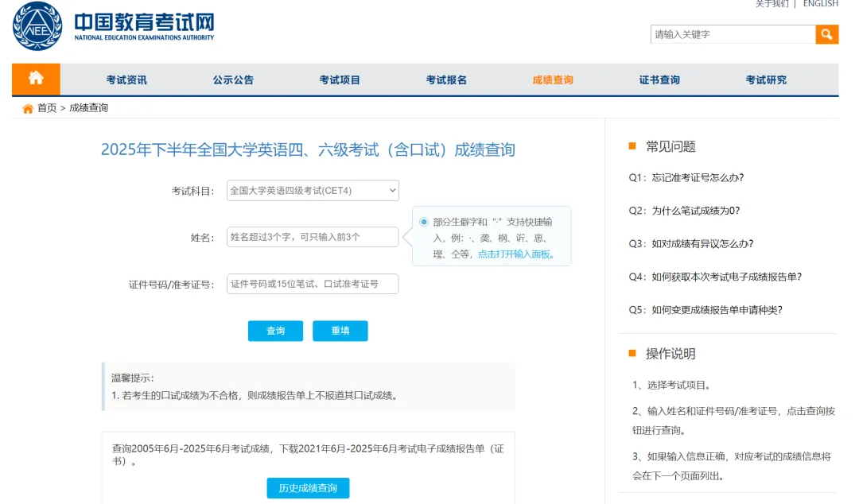Click the 操作说明 heading
The width and height of the screenshot is (859, 504).
pos(670,354)
